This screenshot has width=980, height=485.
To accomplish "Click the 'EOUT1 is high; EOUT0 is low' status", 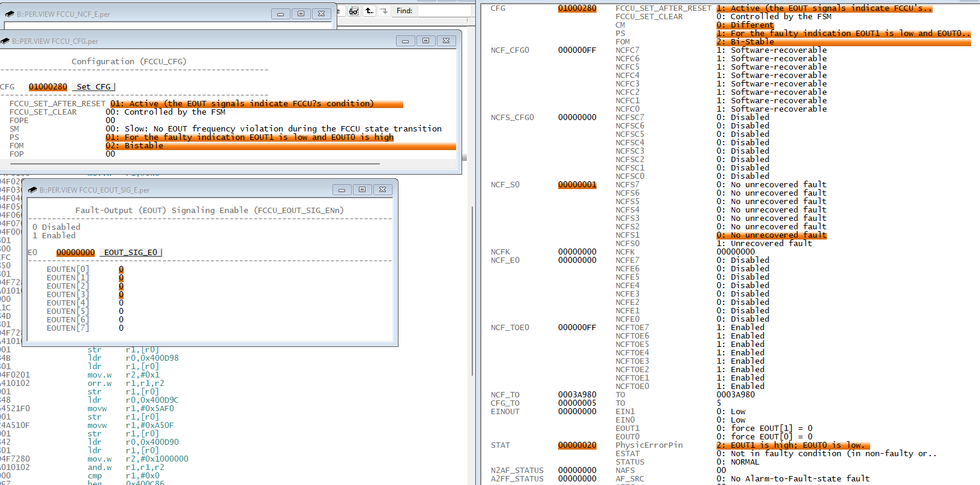I will (x=793, y=445).
